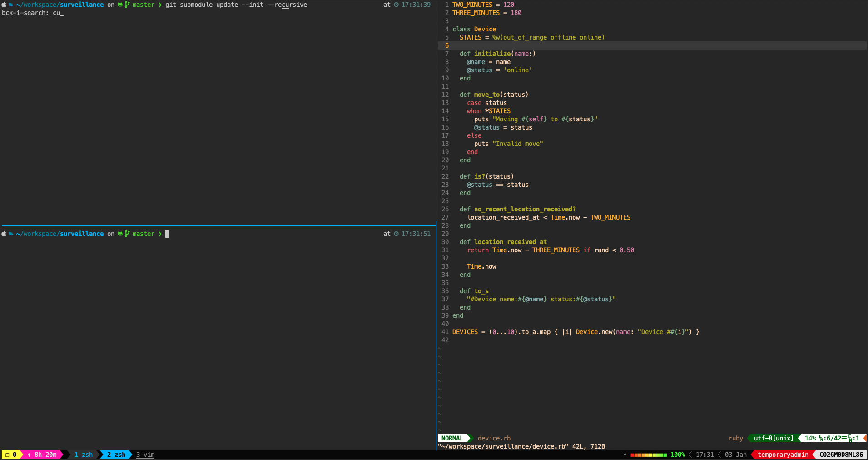Image resolution: width=868 pixels, height=460 pixels.
Task: Click the Apple icon in lower pane prompt
Action: pos(4,234)
